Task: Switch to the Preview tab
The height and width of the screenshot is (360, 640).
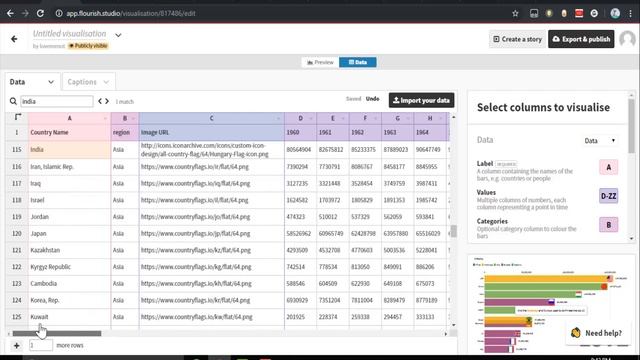Action: (x=320, y=62)
